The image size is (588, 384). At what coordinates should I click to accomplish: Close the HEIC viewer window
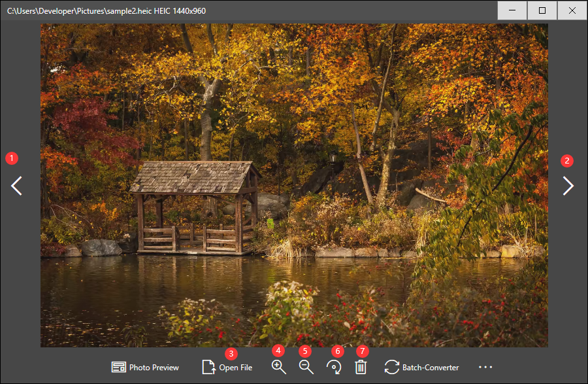click(572, 10)
